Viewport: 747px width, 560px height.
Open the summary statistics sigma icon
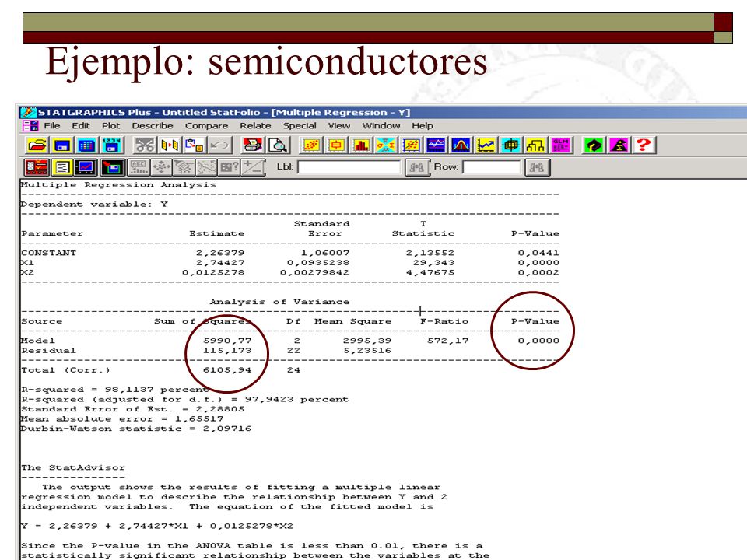pyautogui.click(x=385, y=145)
